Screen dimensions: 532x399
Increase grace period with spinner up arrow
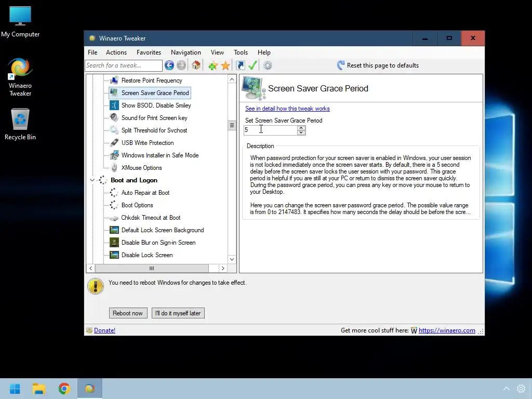coord(301,128)
